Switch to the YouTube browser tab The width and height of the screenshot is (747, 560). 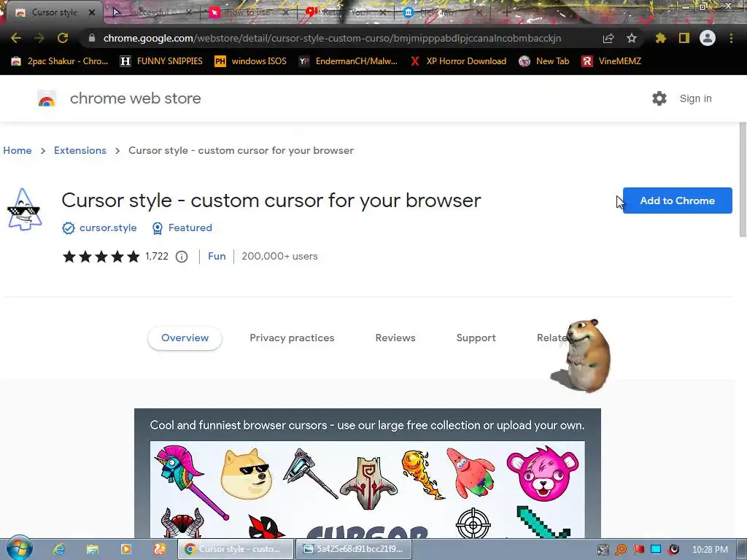click(345, 12)
